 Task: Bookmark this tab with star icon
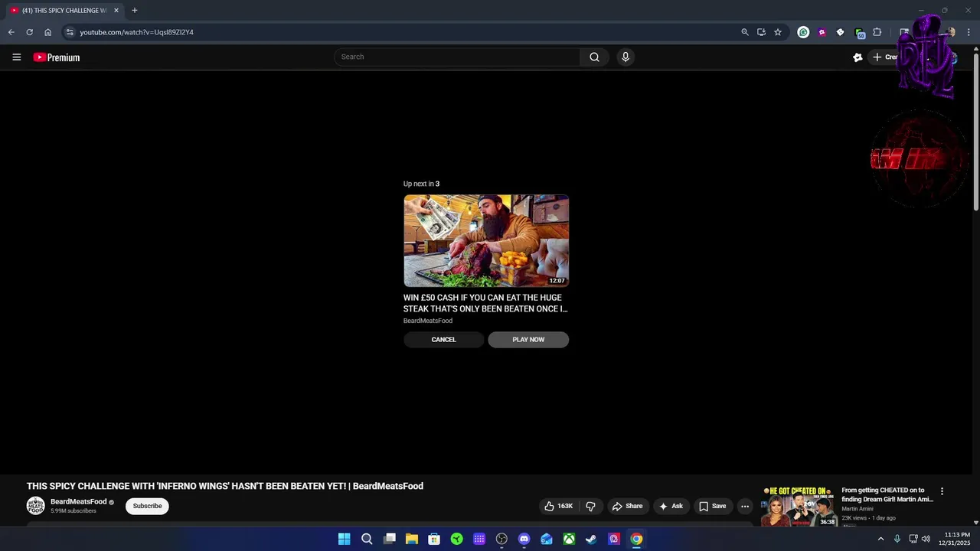778,32
